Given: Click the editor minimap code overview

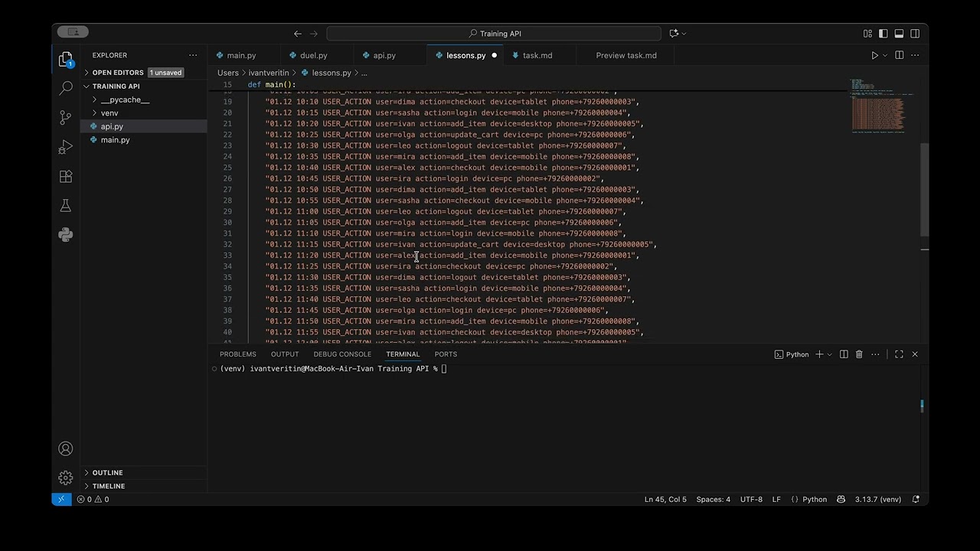Looking at the screenshot, I should (x=880, y=106).
